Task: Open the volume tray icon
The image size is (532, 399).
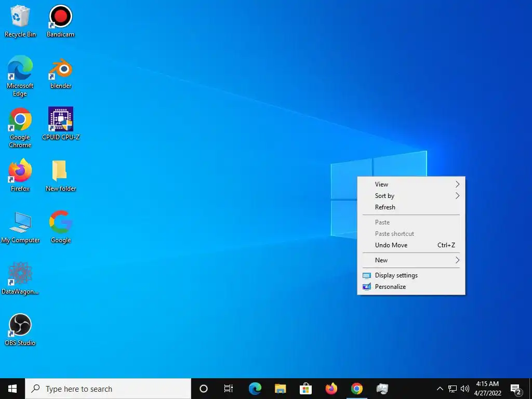Action: pyautogui.click(x=465, y=389)
